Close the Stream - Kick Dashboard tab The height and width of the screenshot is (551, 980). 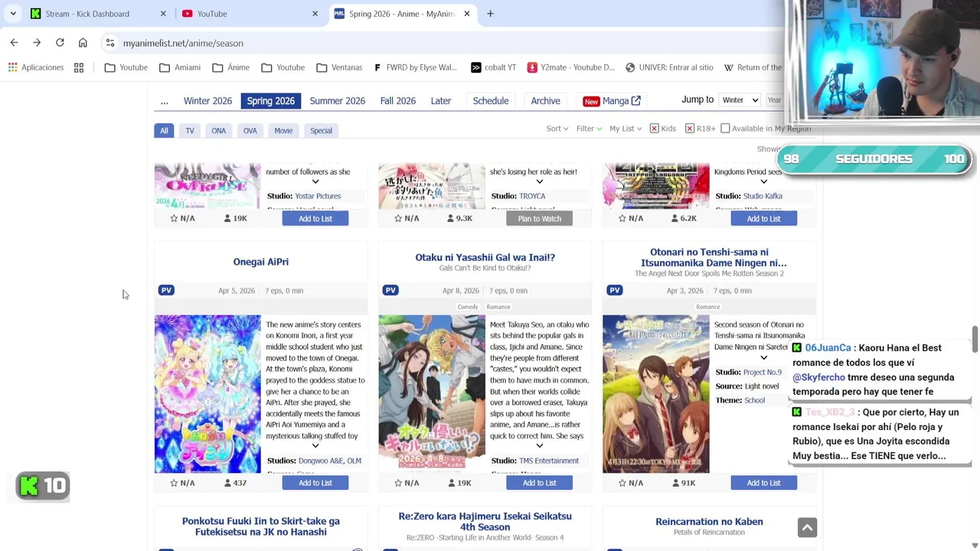pos(163,14)
